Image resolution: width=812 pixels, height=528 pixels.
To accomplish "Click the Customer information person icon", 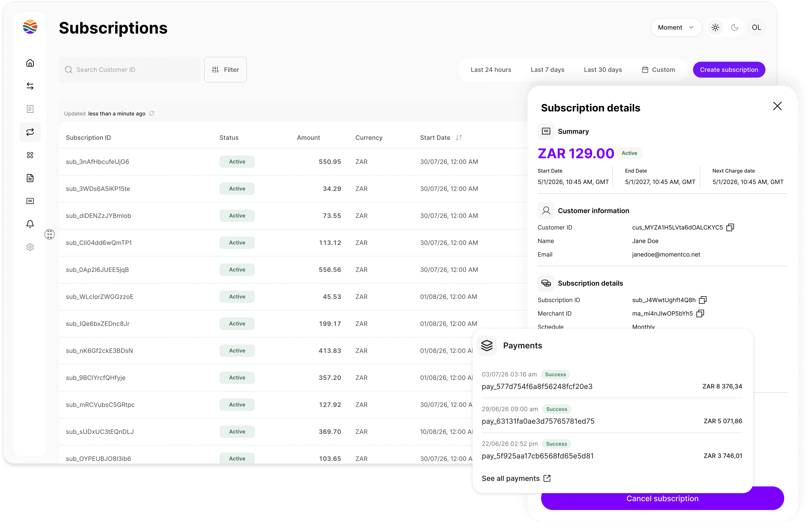I will tap(546, 211).
